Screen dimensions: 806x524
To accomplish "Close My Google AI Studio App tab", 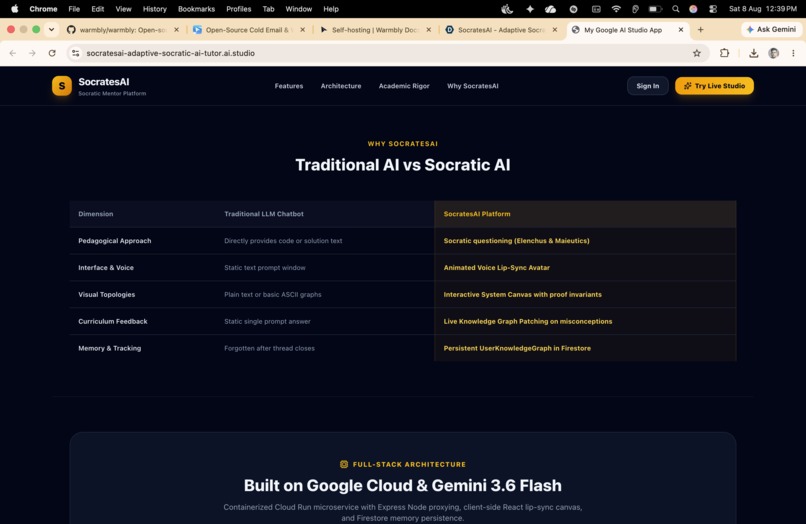I will 681,30.
